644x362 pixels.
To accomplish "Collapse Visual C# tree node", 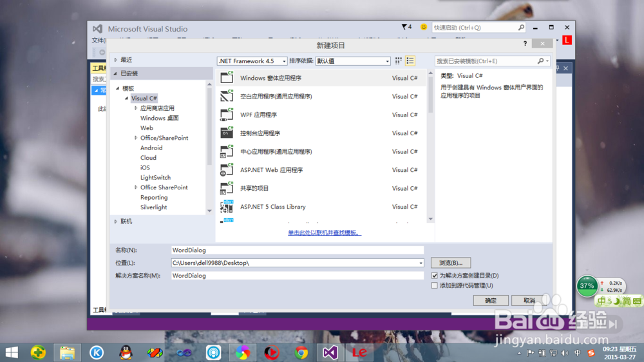I will (126, 98).
